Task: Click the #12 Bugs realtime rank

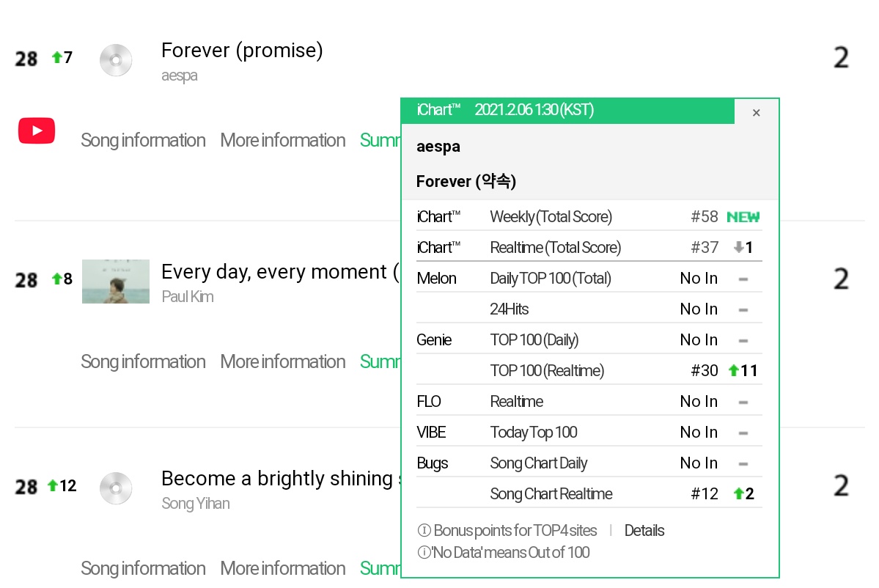Action: tap(704, 494)
